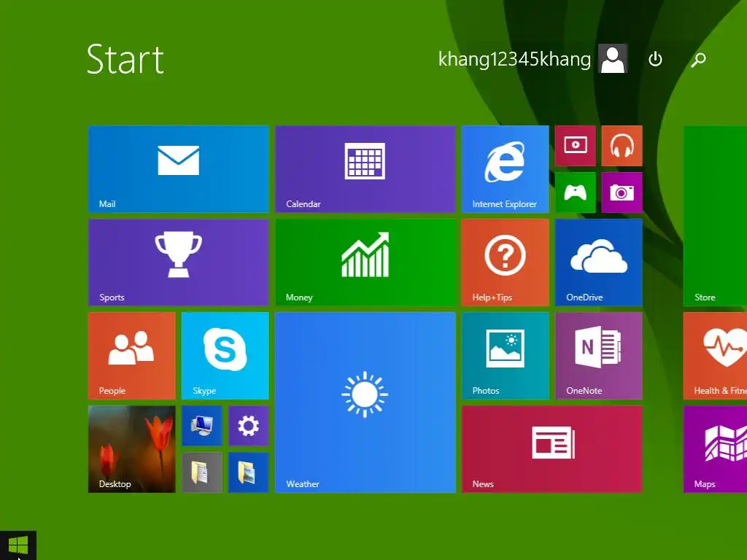This screenshot has height=560, width=747.
Task: Open the Sports tile
Action: (x=179, y=262)
